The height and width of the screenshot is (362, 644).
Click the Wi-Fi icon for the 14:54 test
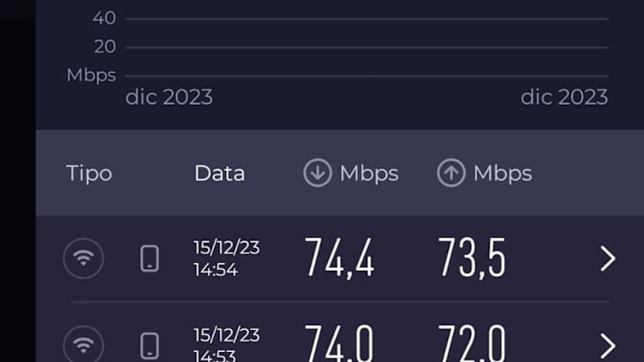[x=83, y=258]
